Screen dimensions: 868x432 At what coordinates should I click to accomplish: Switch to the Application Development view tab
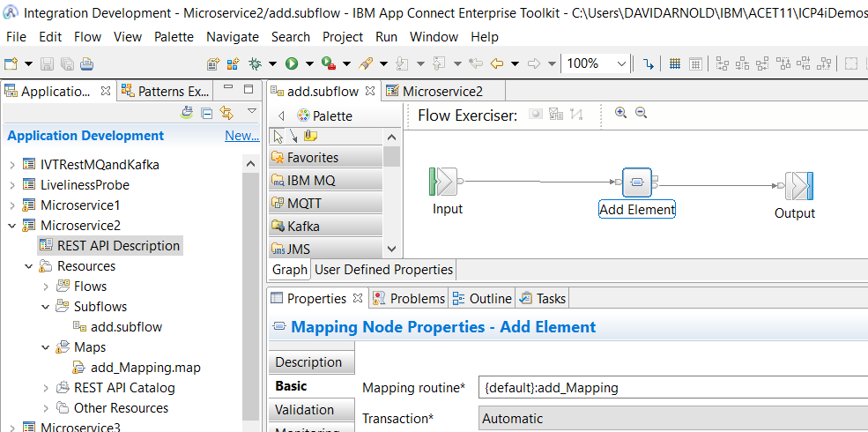[55, 91]
